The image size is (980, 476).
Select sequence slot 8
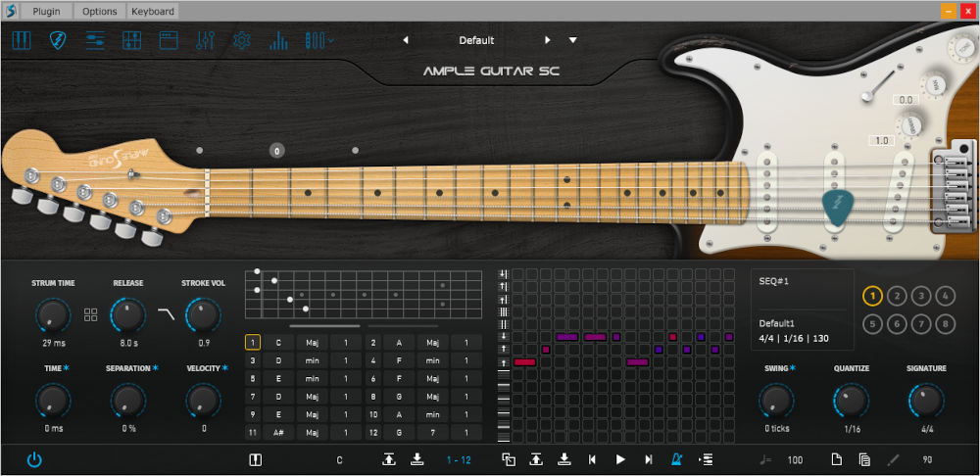(x=946, y=323)
